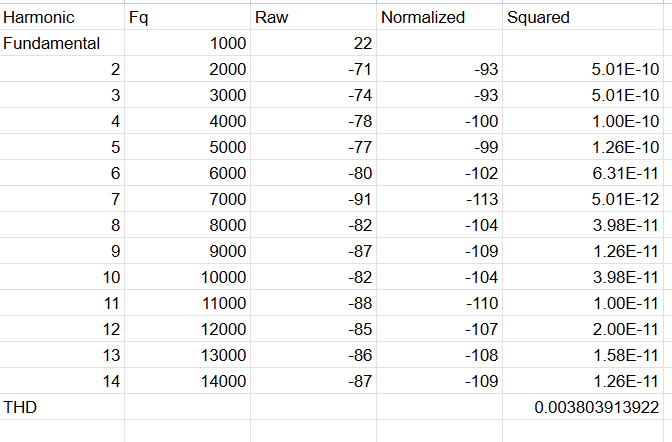The height and width of the screenshot is (442, 672).
Task: Click the THD label cell
Action: [62, 407]
